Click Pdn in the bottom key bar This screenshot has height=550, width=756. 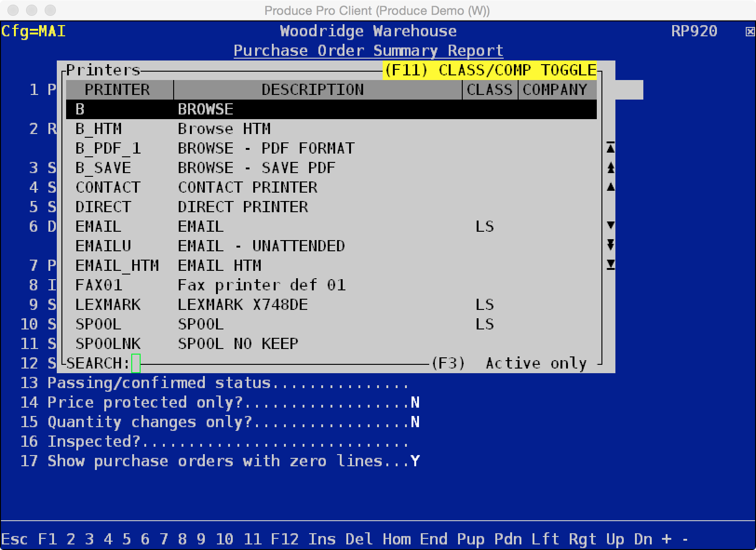508,539
